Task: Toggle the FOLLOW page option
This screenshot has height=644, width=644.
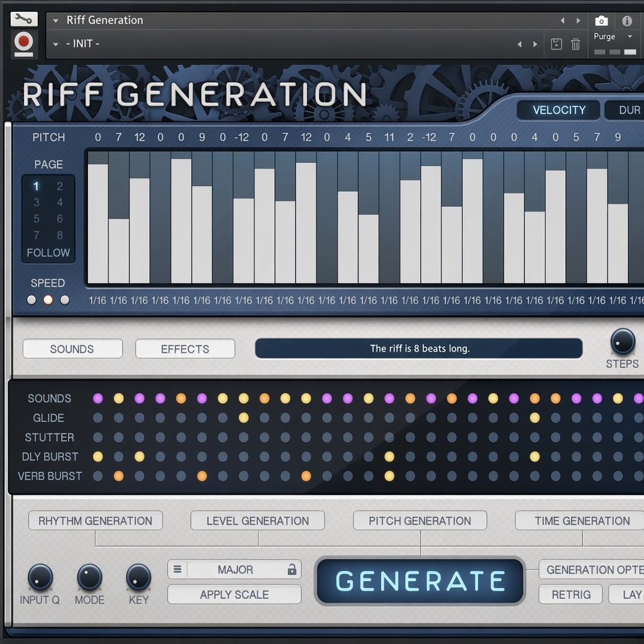Action: coord(48,253)
